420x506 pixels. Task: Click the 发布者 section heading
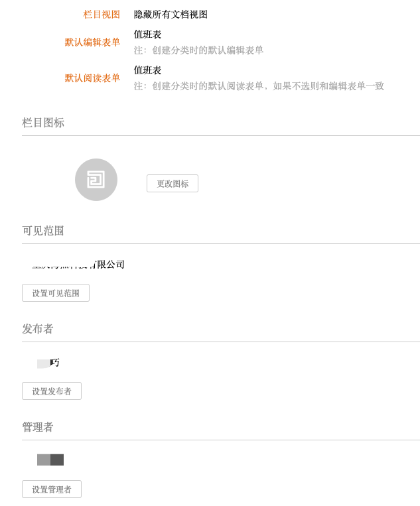click(x=38, y=329)
